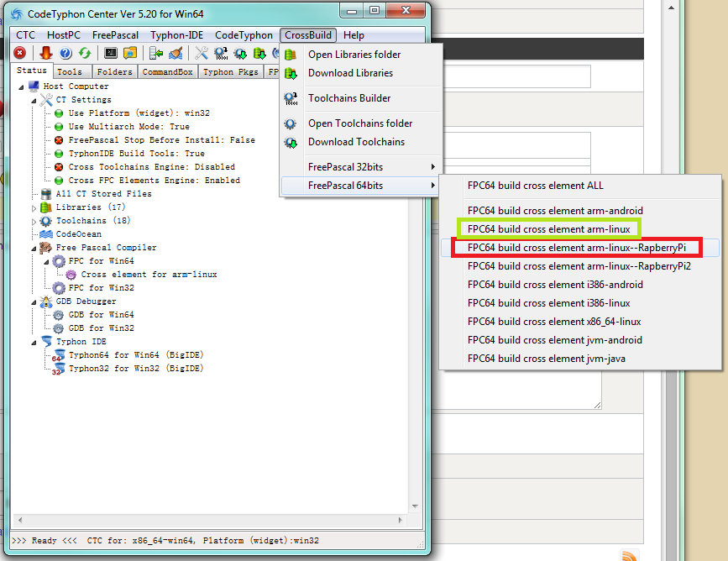Select 'Cross Toolchains Engine: Disabled' row

(152, 167)
